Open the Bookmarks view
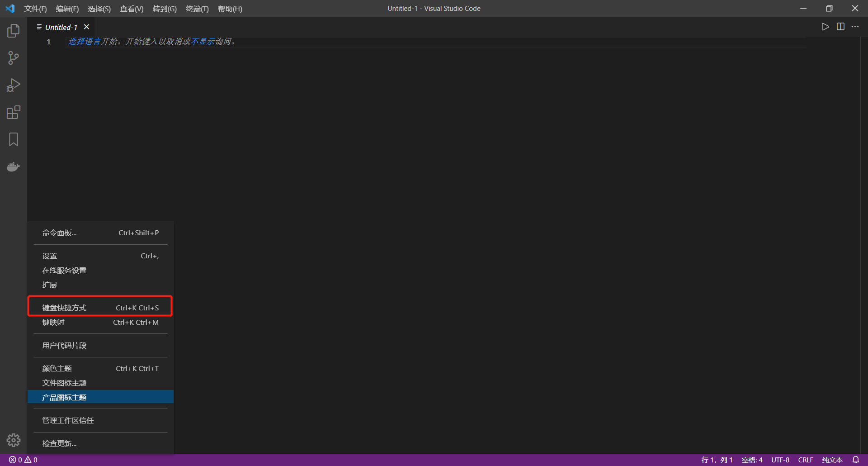 14,139
